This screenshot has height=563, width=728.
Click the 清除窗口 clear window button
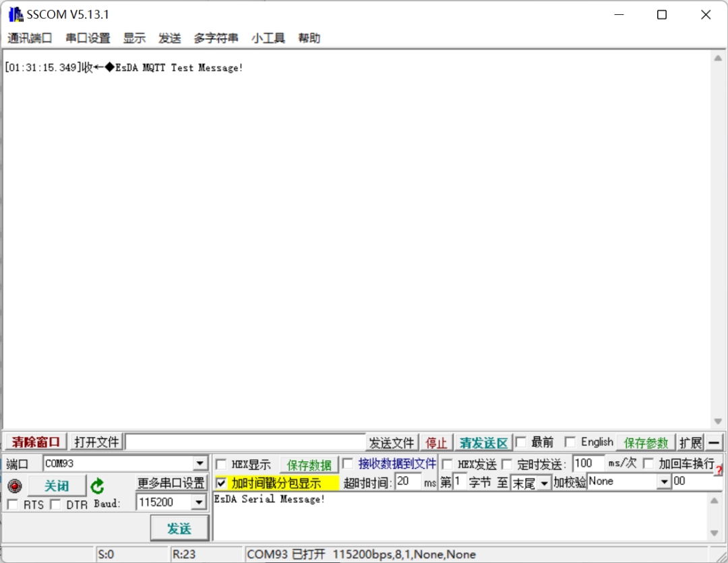click(34, 442)
